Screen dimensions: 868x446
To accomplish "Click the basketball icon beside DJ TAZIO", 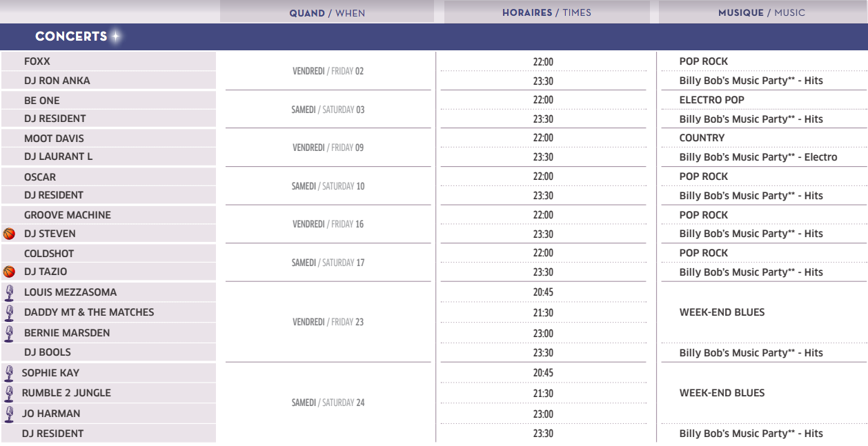I will coord(9,272).
